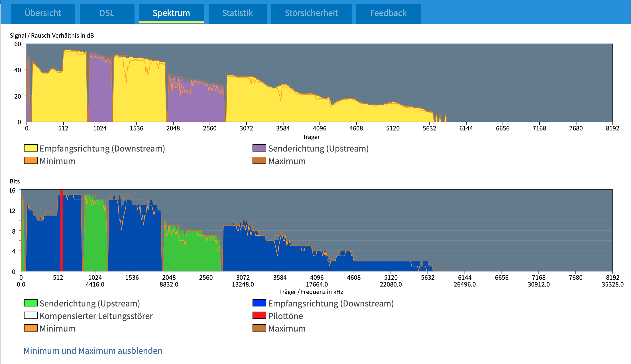Viewport: 631px width, 364px height.
Task: Click white Kompensierter Leitungsstörer swatch
Action: click(x=31, y=316)
